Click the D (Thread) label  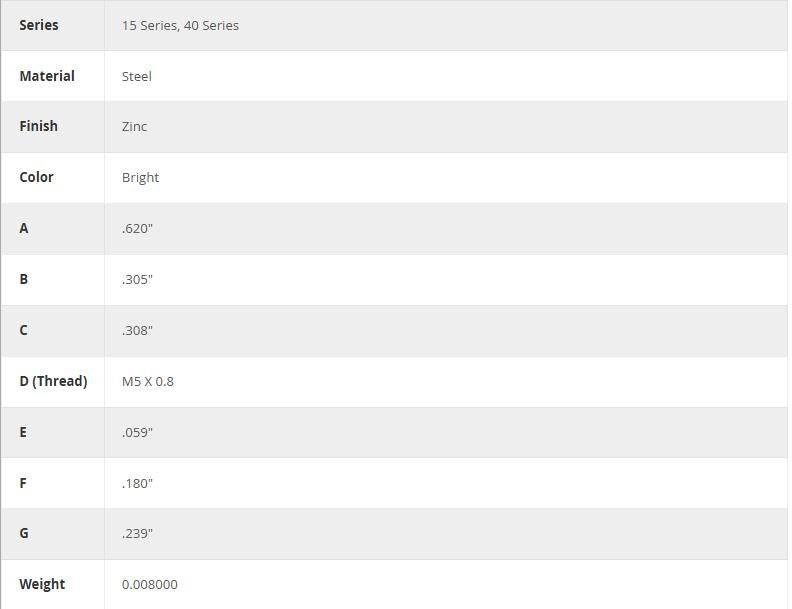pos(53,381)
